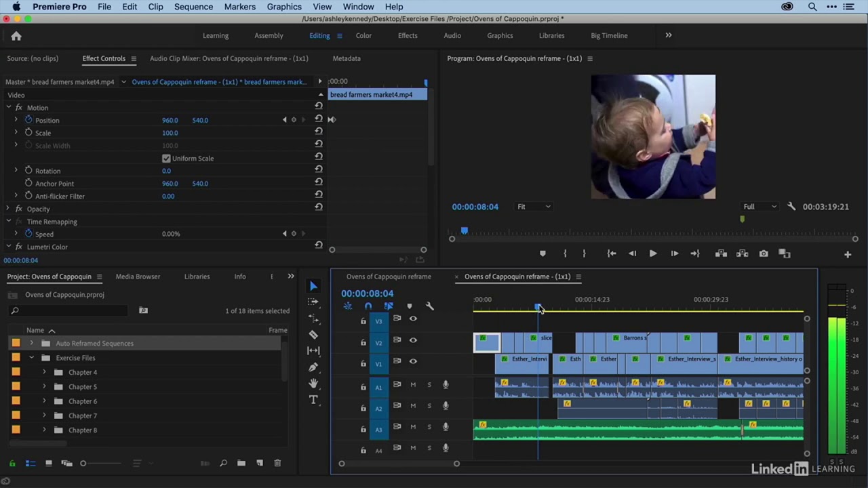Toggle track lock on V2

click(x=363, y=343)
